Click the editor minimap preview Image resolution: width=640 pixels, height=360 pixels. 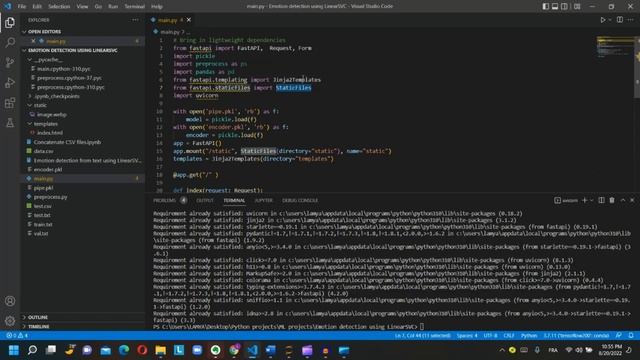[x=615, y=48]
